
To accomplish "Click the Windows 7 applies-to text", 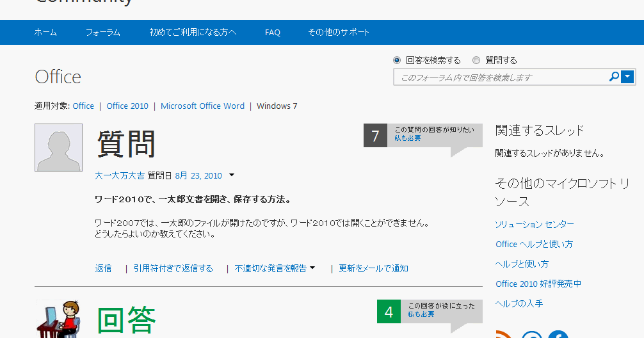I will coord(277,106).
